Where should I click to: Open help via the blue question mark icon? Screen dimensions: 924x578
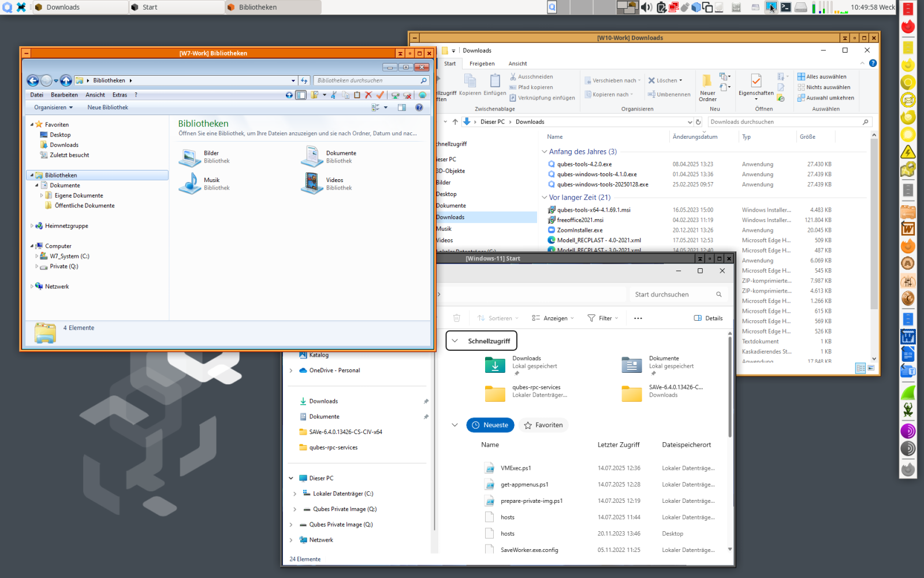click(x=419, y=108)
